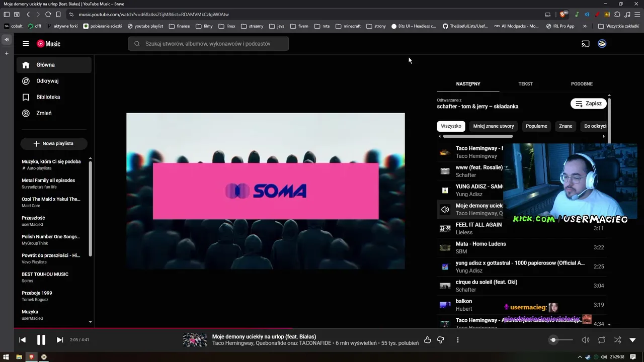Open the YouTube Music hamburger guide menu
Viewport: 644px width, 362px height.
26,44
